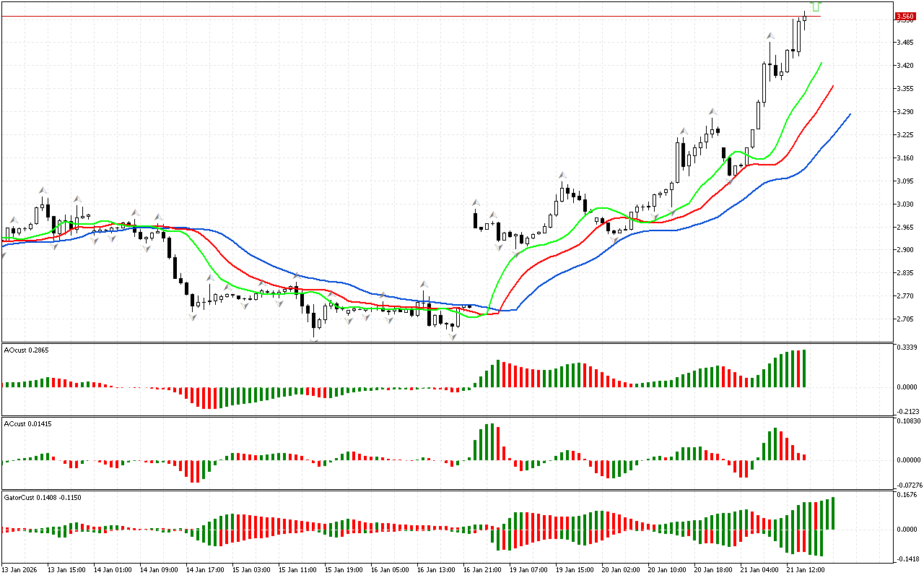924x578 pixels.
Task: Click the ACcust 0.01415 indicator label
Action: pos(27,423)
